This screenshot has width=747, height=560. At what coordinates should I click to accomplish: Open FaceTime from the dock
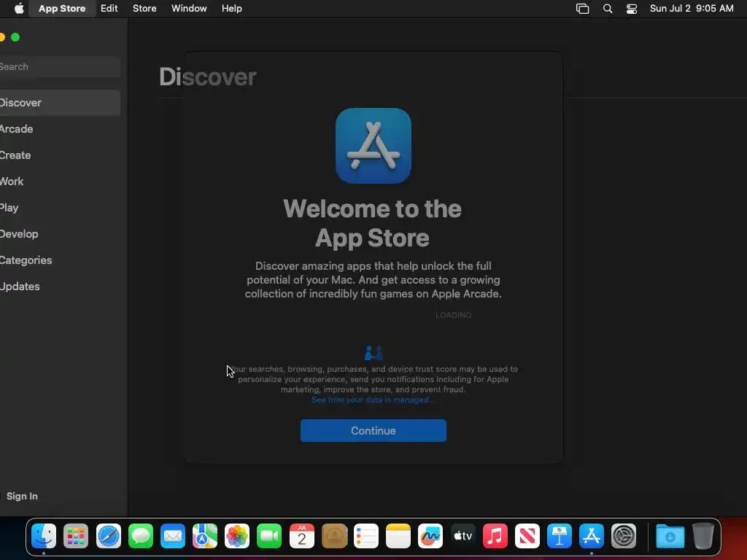[269, 536]
